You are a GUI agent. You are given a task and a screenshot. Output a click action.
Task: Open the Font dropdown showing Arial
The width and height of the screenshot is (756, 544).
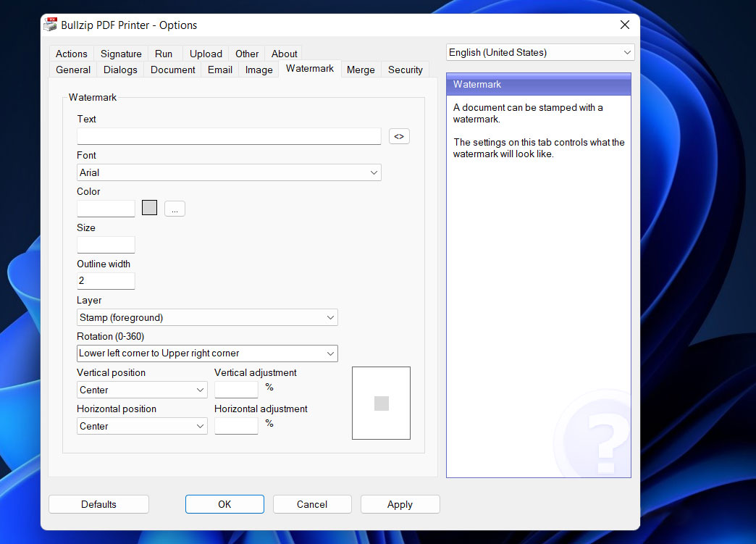[x=229, y=172]
